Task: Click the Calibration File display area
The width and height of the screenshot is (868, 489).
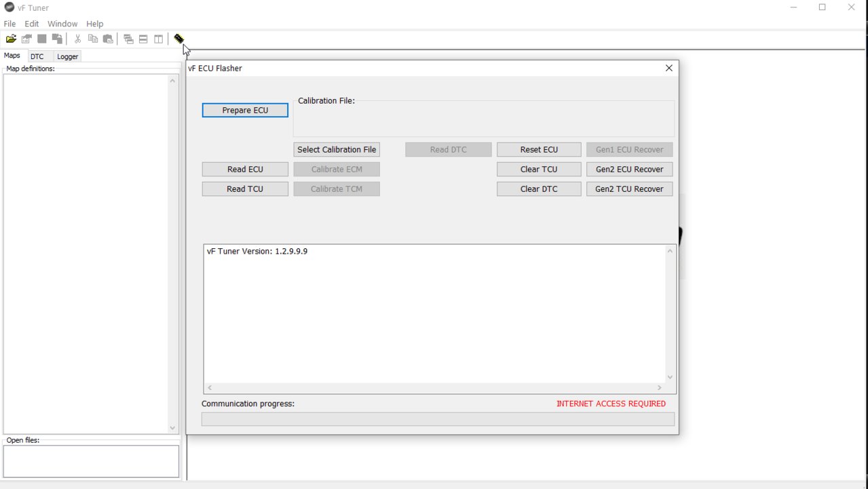Action: pyautogui.click(x=484, y=119)
